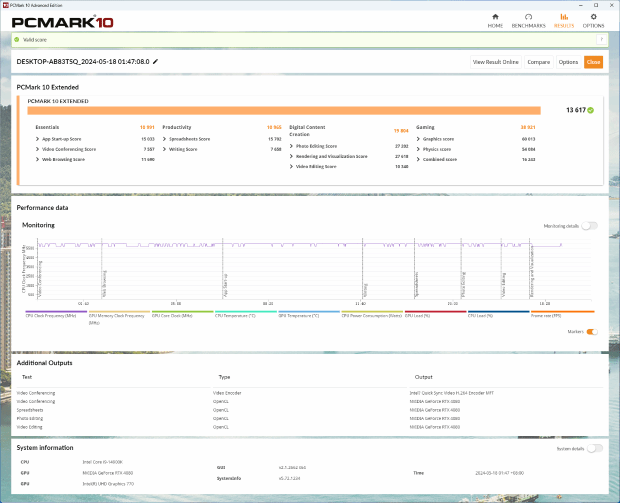Expand Photo Editing Score details
The height and width of the screenshot is (503, 620).
pyautogui.click(x=291, y=146)
